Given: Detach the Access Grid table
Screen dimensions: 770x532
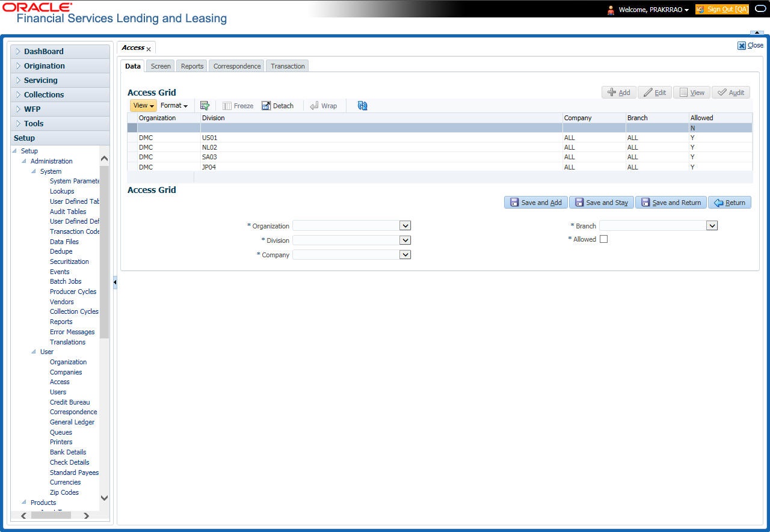Looking at the screenshot, I should point(277,105).
